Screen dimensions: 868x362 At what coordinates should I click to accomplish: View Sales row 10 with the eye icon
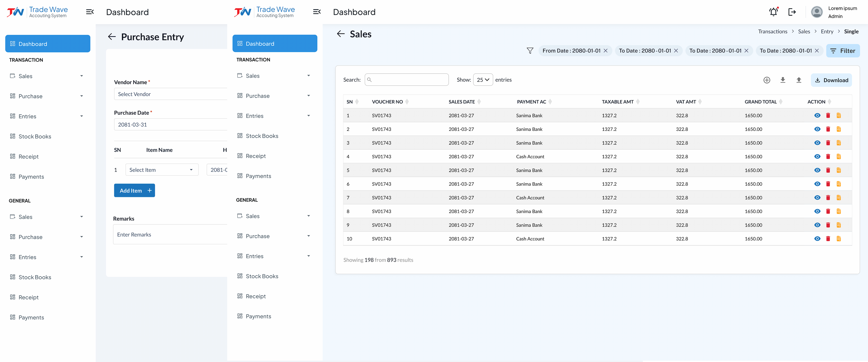(x=817, y=239)
